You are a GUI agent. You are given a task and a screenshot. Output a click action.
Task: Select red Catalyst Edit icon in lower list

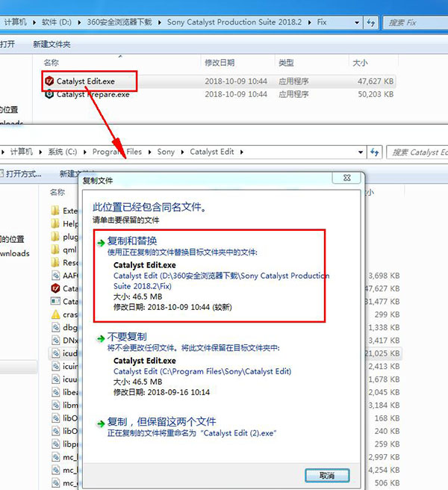55,288
